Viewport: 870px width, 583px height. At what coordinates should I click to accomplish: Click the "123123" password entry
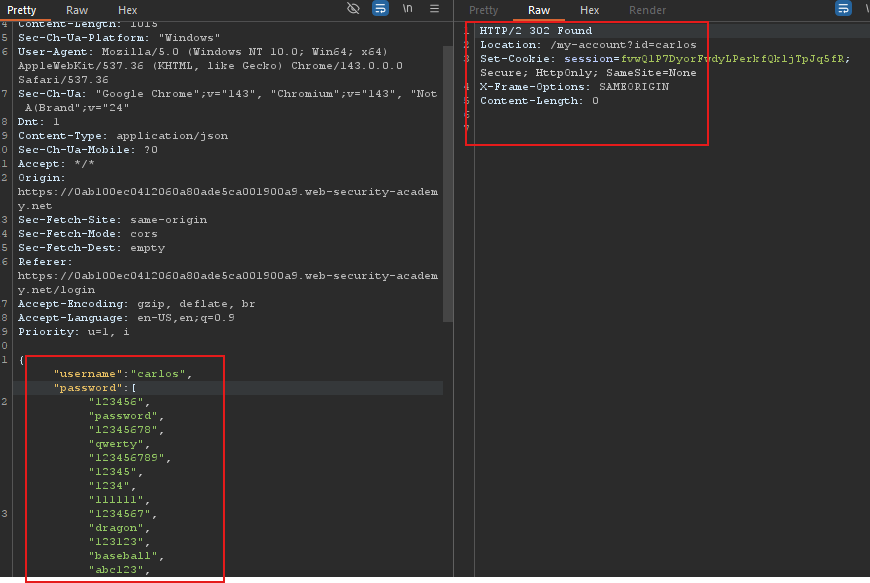pos(119,541)
